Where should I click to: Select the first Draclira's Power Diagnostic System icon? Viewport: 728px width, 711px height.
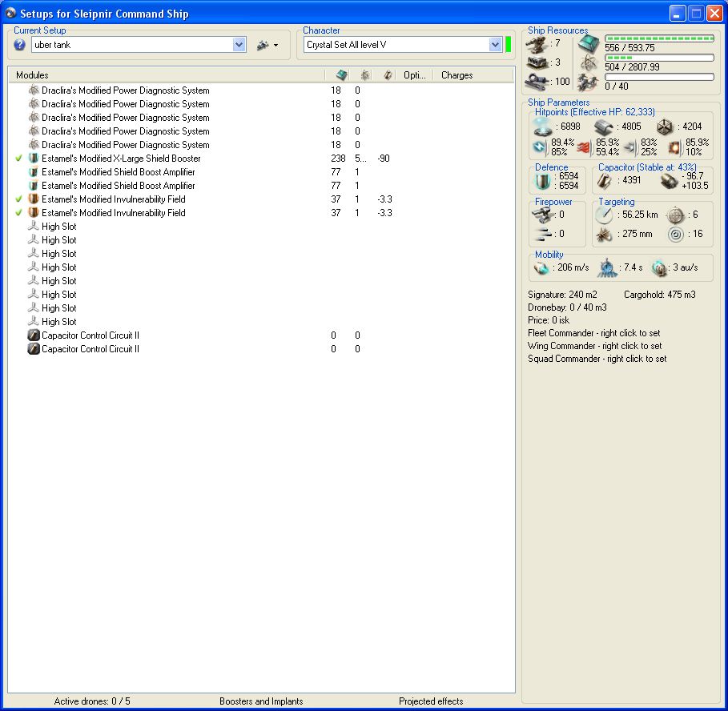[34, 90]
